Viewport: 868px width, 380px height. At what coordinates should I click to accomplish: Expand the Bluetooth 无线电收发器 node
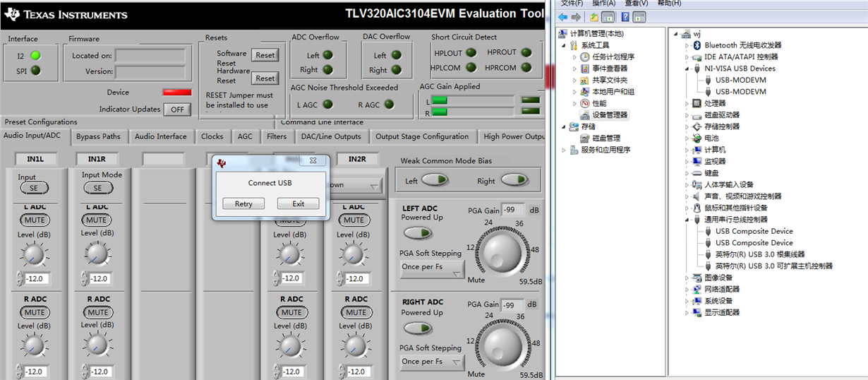pos(687,45)
